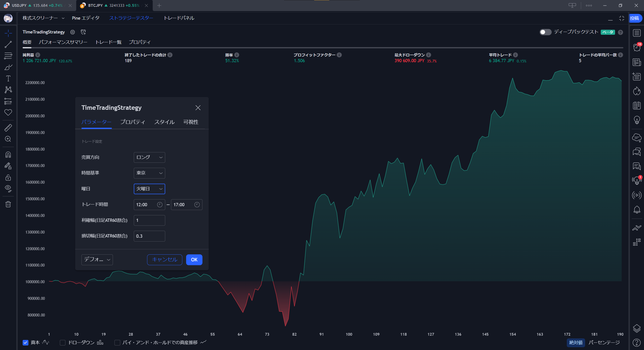Check the ドローダウン checkbox
The height and width of the screenshot is (350, 644).
tap(63, 342)
